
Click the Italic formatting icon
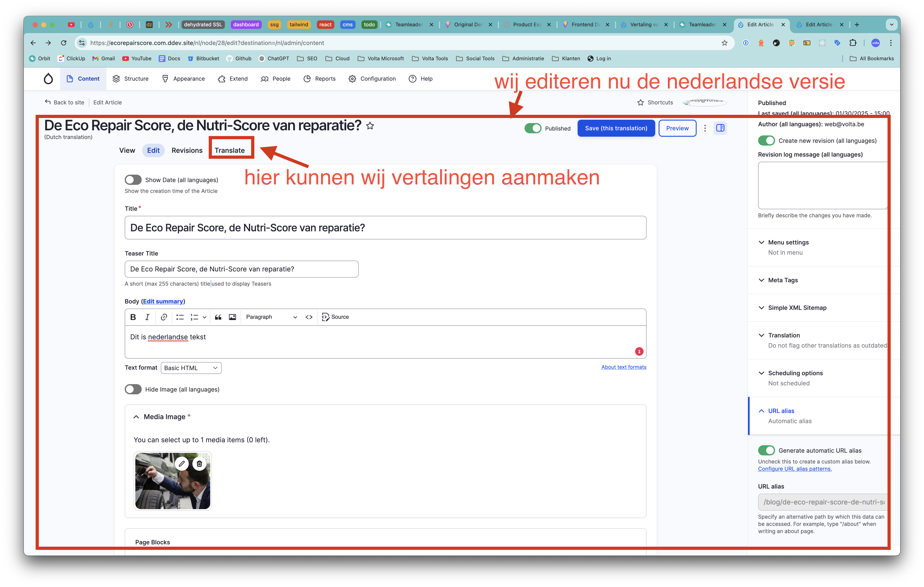[147, 317]
